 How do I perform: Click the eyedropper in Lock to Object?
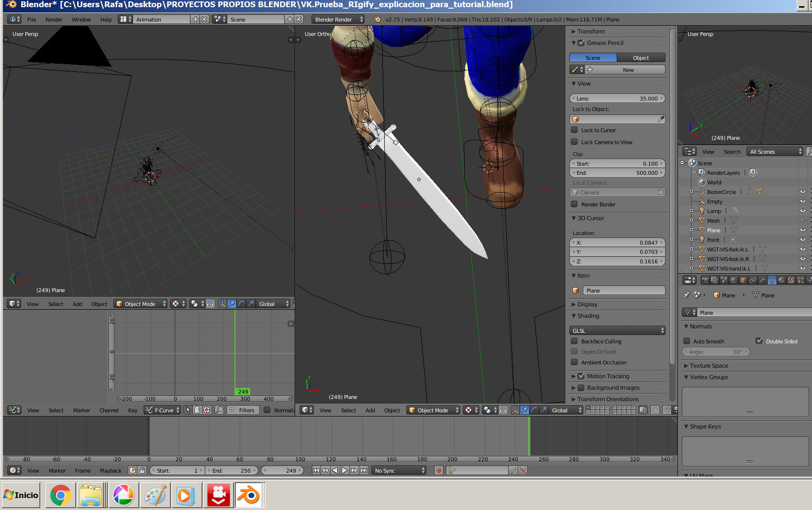pos(661,119)
